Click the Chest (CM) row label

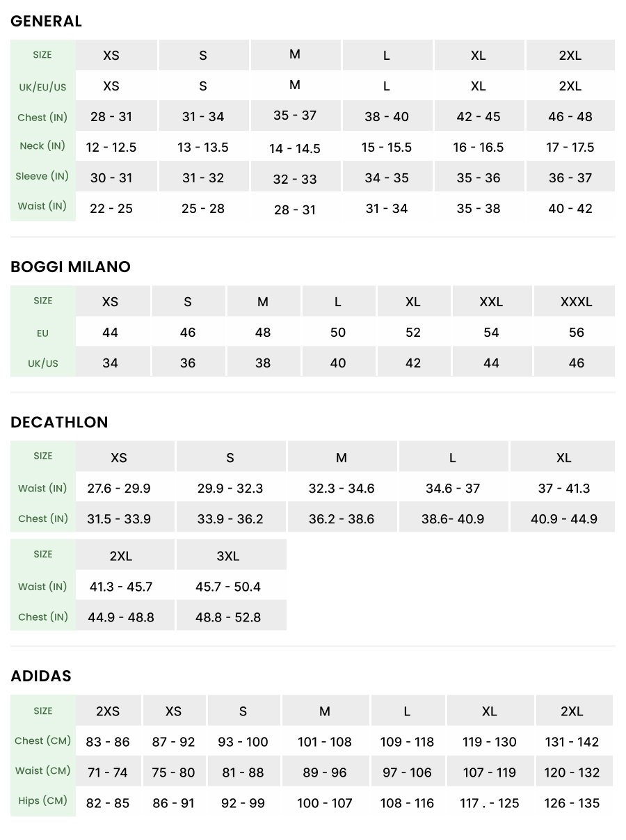click(42, 741)
